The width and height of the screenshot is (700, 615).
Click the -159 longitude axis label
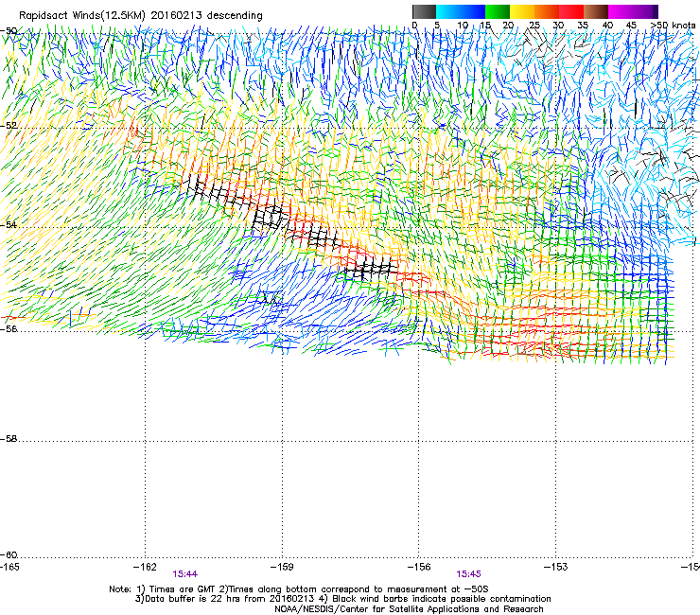click(x=282, y=567)
